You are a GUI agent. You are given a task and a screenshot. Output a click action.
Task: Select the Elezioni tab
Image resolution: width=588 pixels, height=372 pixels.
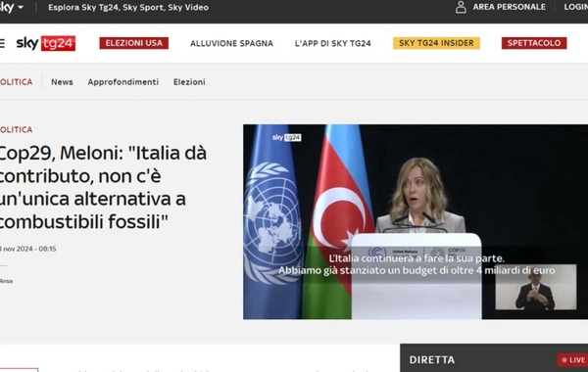coord(189,82)
